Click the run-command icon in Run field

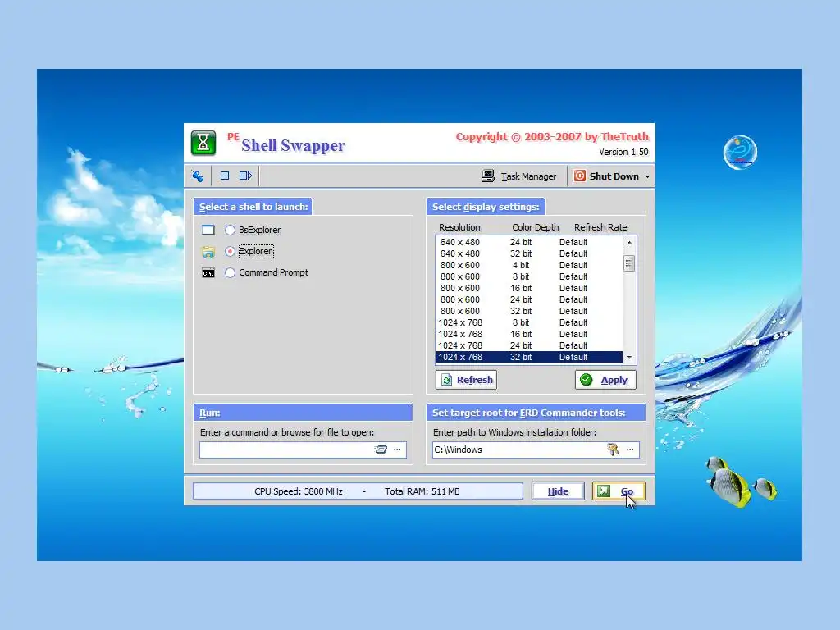(x=381, y=450)
